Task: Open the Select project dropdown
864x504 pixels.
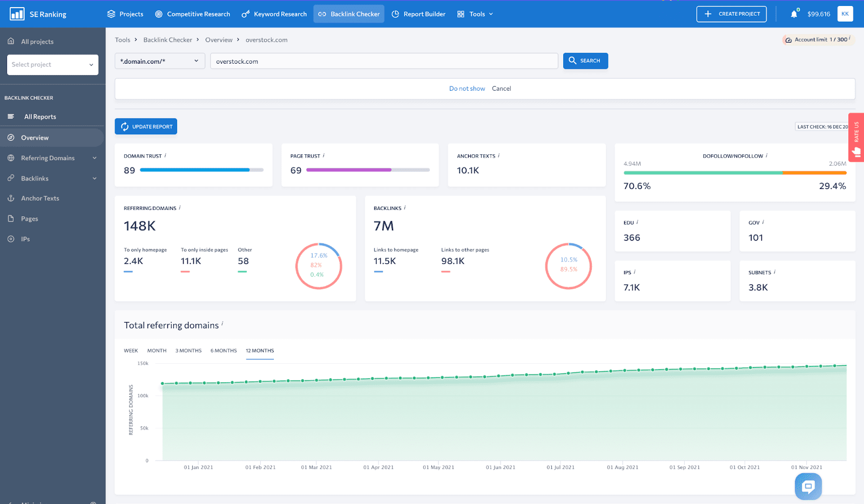Action: click(x=52, y=65)
